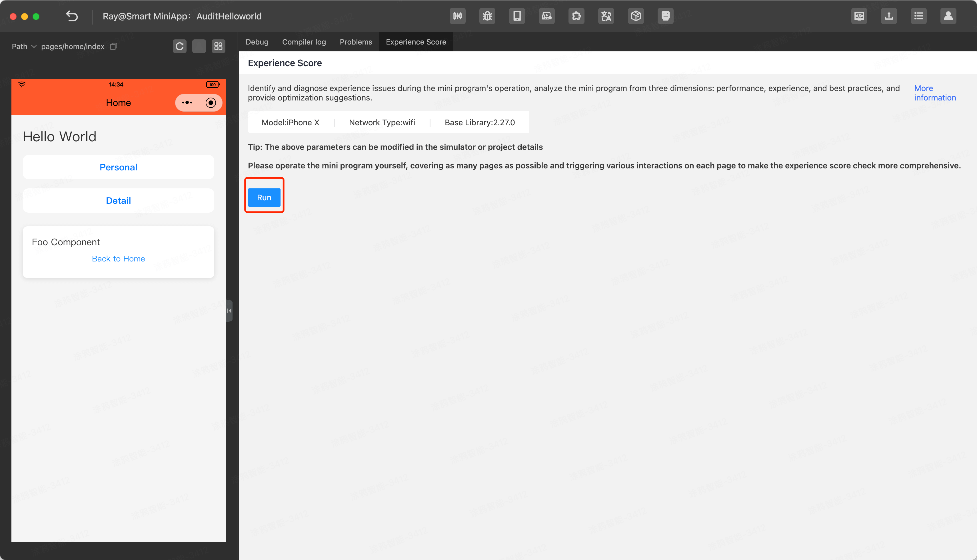Click the device tablet icon in toolbar

[516, 16]
